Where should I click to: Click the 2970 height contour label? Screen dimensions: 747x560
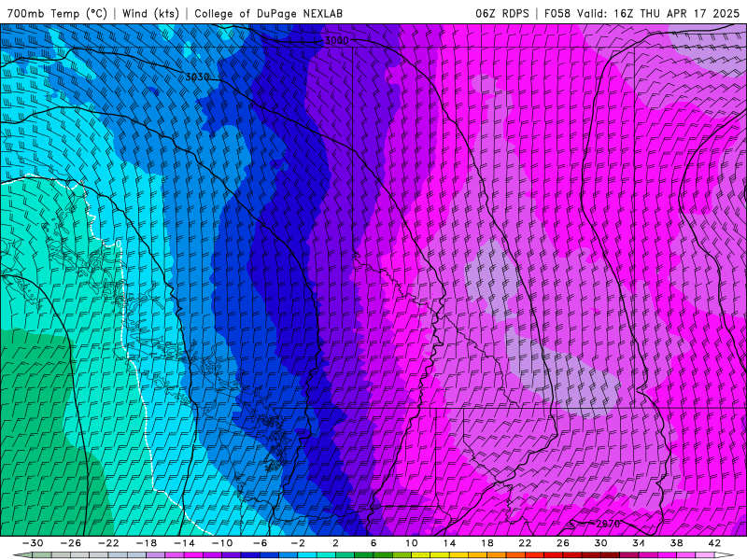[x=608, y=524]
